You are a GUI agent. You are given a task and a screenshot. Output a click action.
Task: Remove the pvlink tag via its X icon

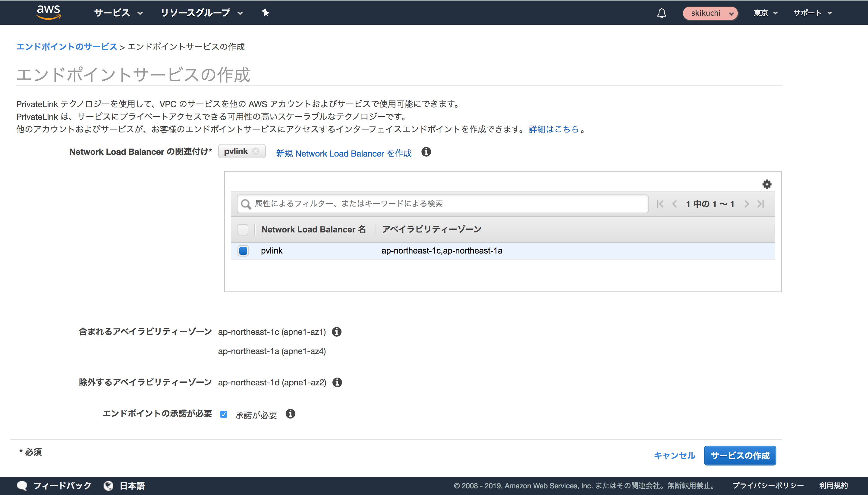256,152
